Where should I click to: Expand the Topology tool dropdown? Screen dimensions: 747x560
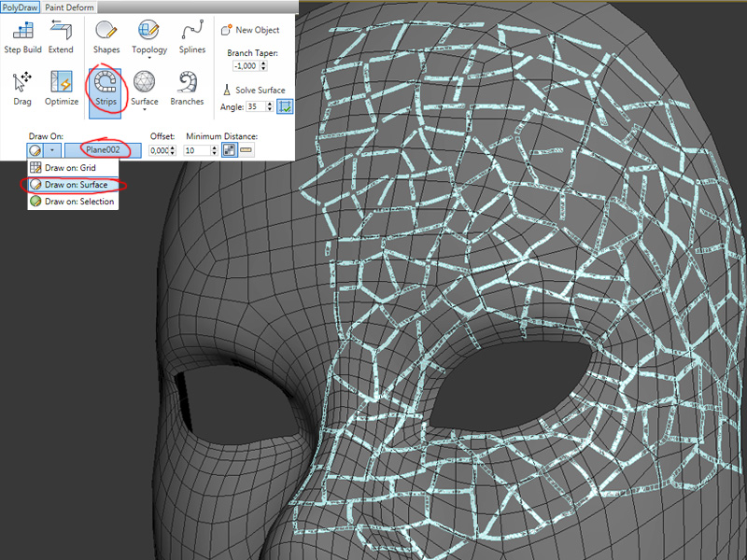pos(149,60)
